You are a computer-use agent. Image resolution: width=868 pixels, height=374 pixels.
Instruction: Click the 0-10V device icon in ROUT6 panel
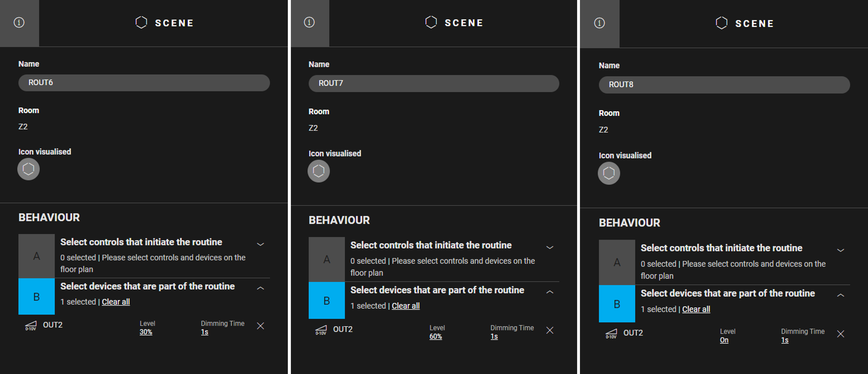click(31, 326)
